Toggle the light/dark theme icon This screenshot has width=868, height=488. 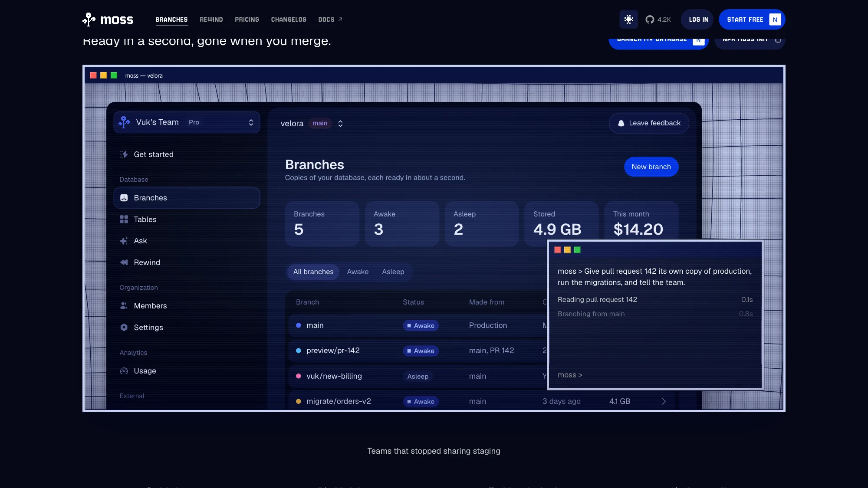point(628,20)
